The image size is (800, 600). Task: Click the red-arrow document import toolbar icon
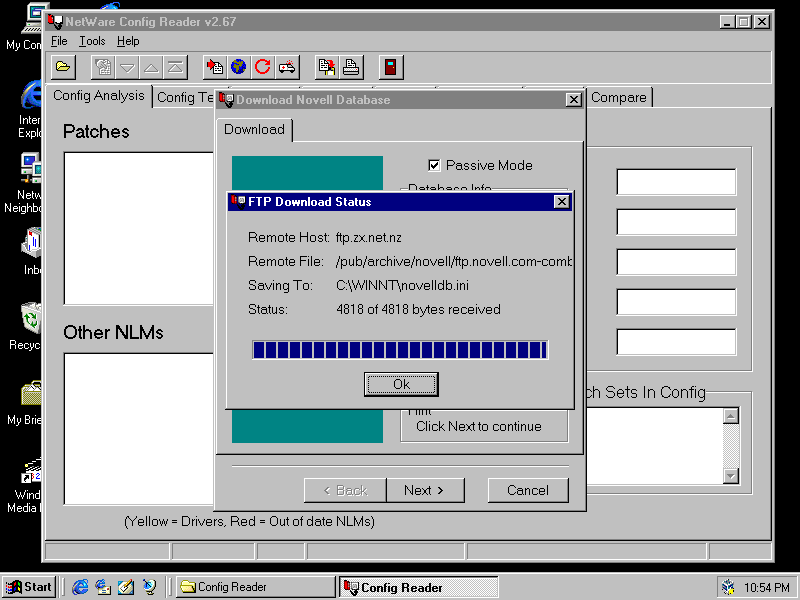(x=215, y=67)
